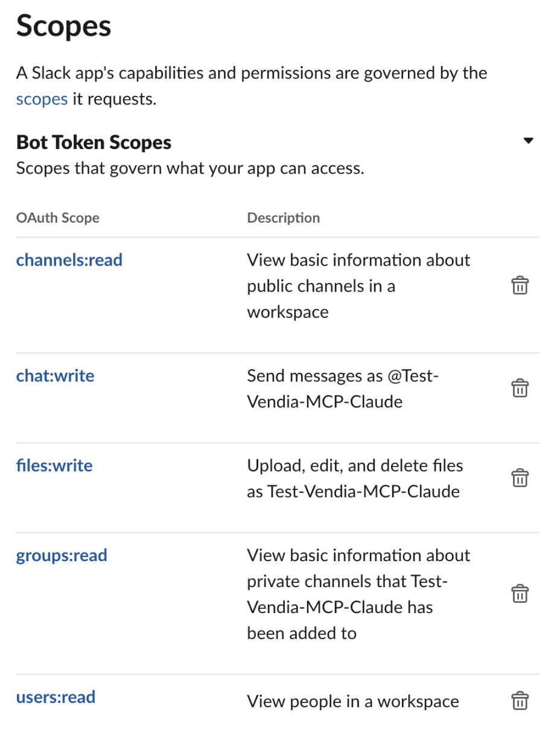Viewport: 560px width, 741px height.
Task: Open the channels:read scope link
Action: point(69,260)
